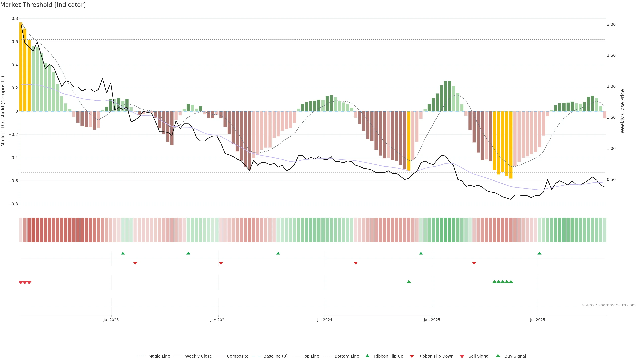
Task: Click the first ribbon flip up marker after Jul 2023
Action: click(x=123, y=253)
